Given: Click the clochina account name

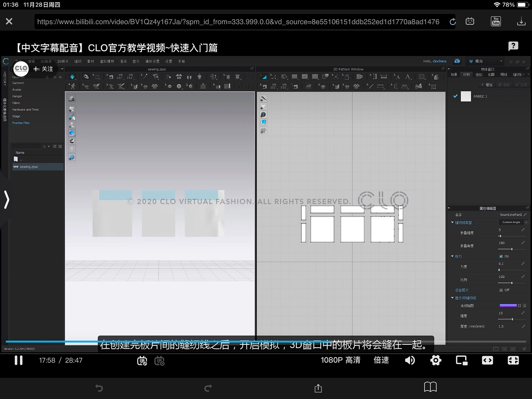Looking at the screenshot, I should click(x=439, y=61).
